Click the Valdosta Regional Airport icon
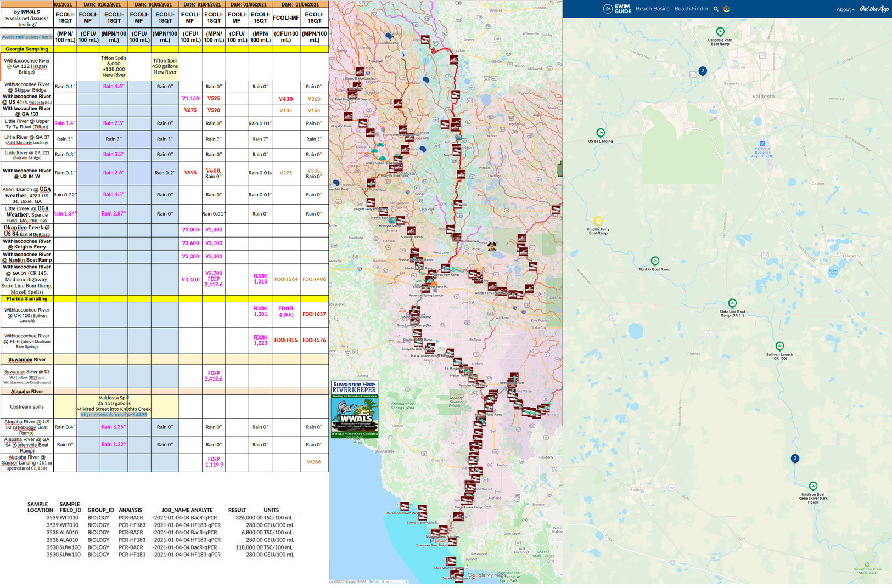Viewport: 892px width, 588px height. [x=762, y=143]
